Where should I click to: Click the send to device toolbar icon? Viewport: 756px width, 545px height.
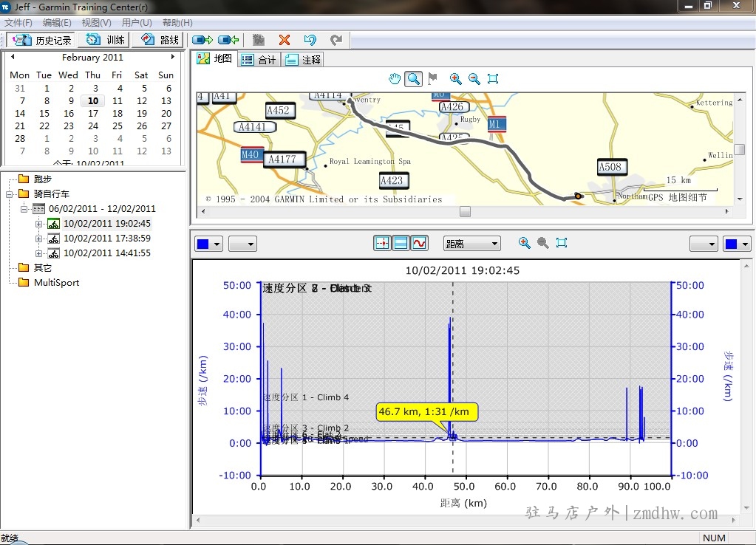click(x=202, y=40)
